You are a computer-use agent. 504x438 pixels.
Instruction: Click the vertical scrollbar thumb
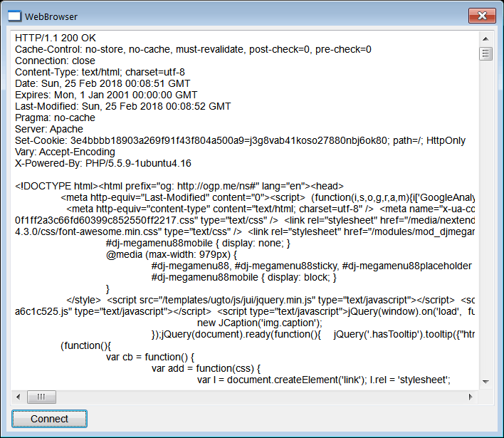coord(485,53)
